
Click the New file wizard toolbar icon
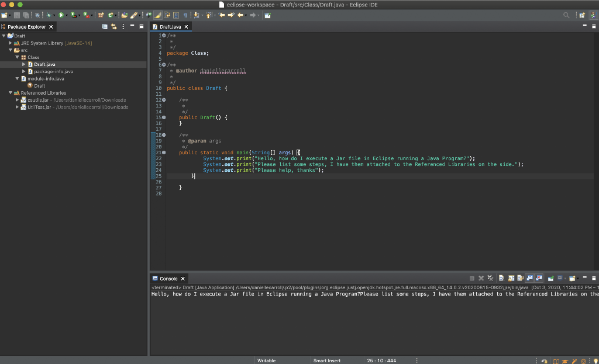tap(5, 15)
